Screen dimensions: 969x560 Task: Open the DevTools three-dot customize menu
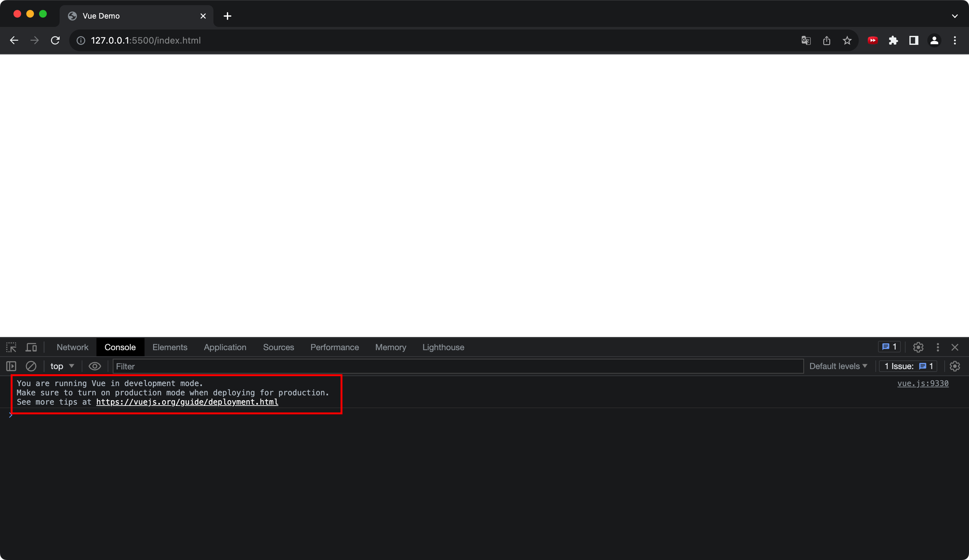pos(938,348)
